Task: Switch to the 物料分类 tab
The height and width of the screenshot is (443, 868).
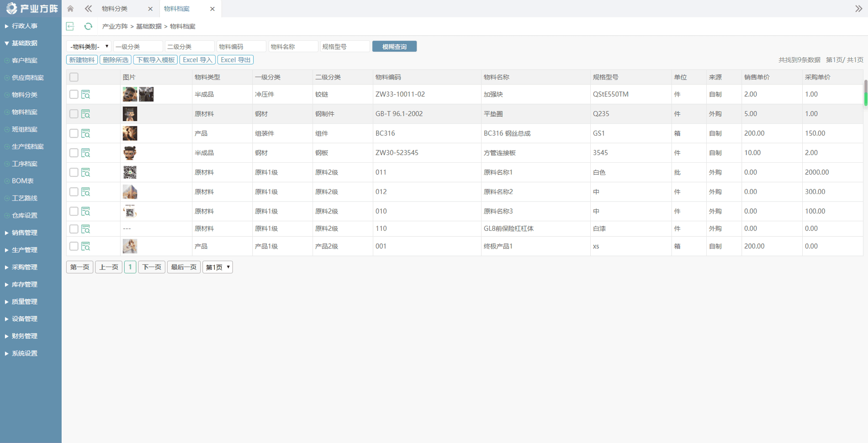Action: 115,9
